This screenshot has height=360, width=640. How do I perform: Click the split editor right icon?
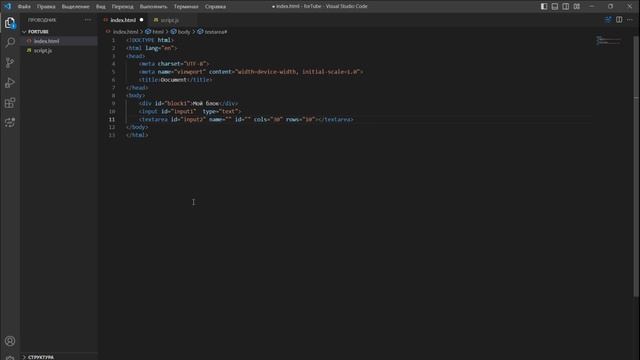[x=619, y=20]
